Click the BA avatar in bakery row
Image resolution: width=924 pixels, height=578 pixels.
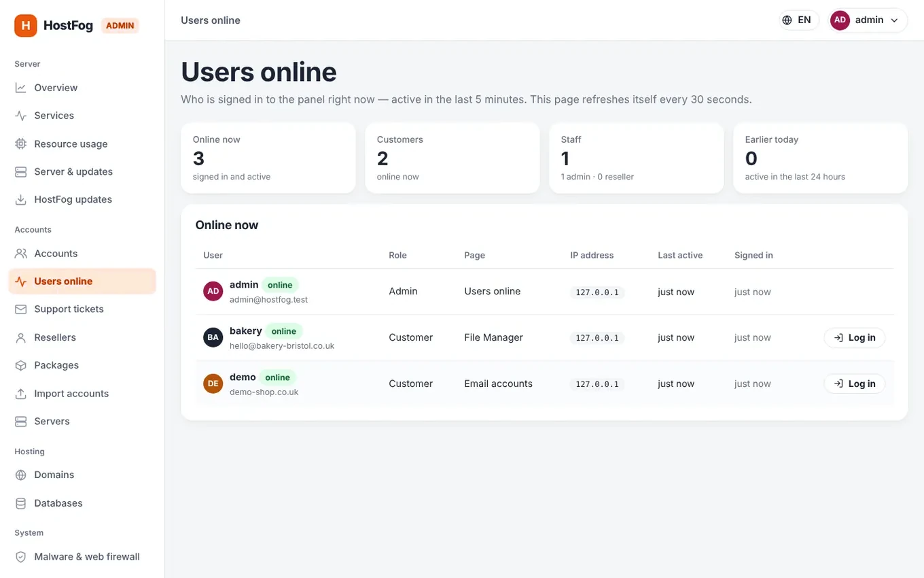[213, 338]
